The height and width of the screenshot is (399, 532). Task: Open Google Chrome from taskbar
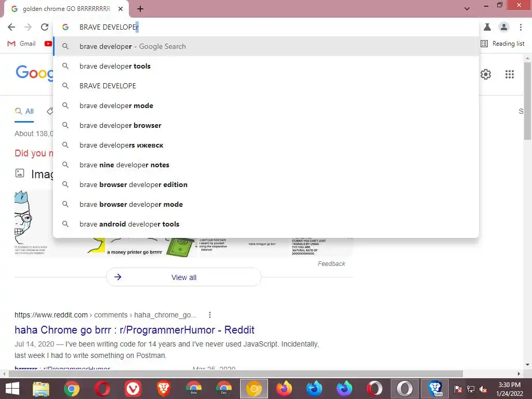coord(72,389)
